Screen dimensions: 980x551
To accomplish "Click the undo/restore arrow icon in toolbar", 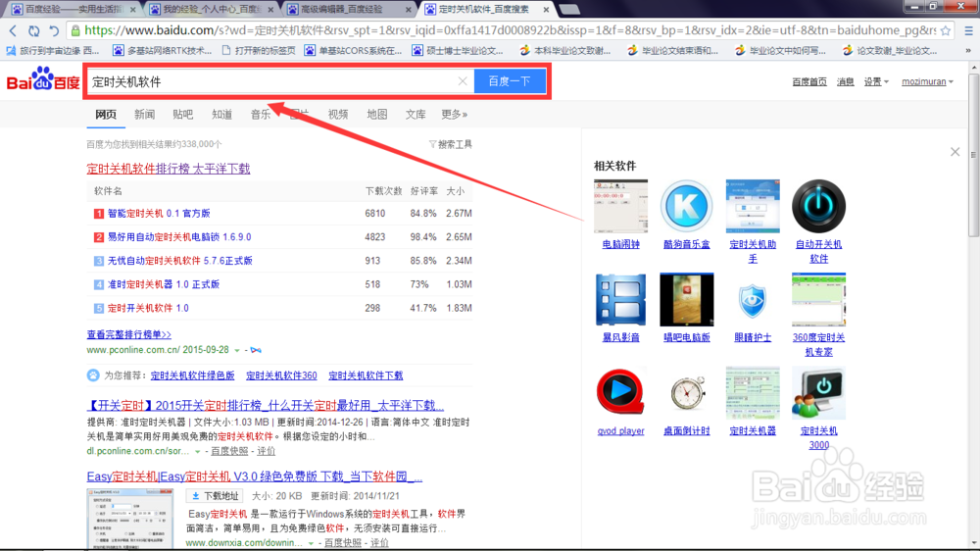I will coord(54,30).
